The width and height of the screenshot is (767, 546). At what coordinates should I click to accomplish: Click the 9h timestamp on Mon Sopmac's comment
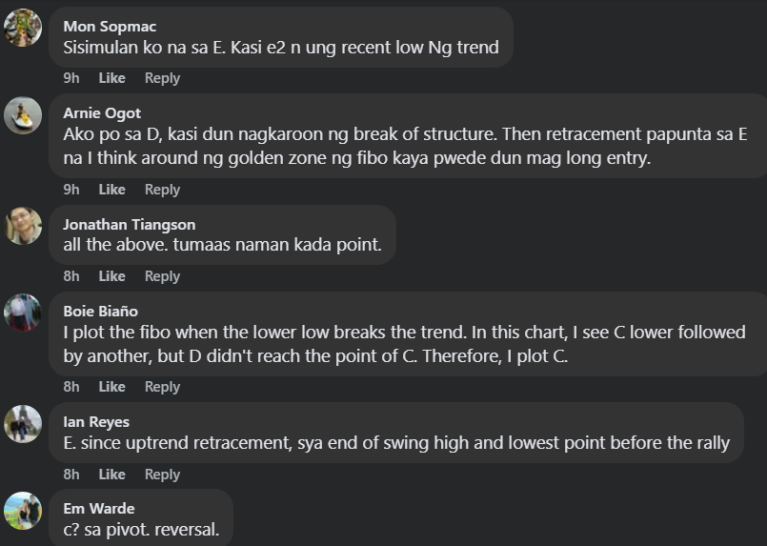click(x=71, y=78)
